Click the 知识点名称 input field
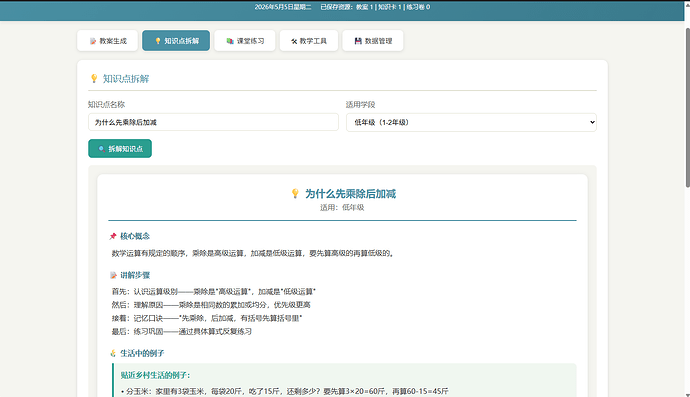The width and height of the screenshot is (690, 397). [x=213, y=122]
